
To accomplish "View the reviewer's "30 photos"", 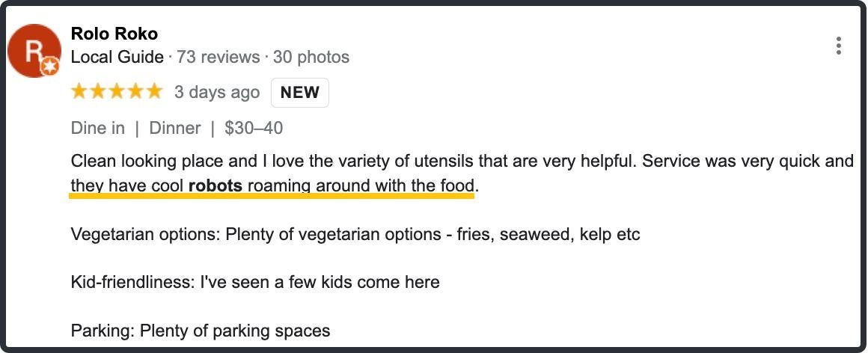I will pyautogui.click(x=311, y=57).
